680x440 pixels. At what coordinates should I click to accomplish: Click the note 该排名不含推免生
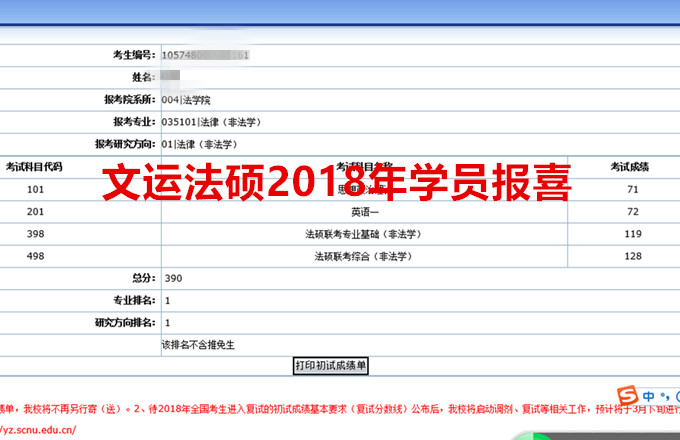pos(198,345)
